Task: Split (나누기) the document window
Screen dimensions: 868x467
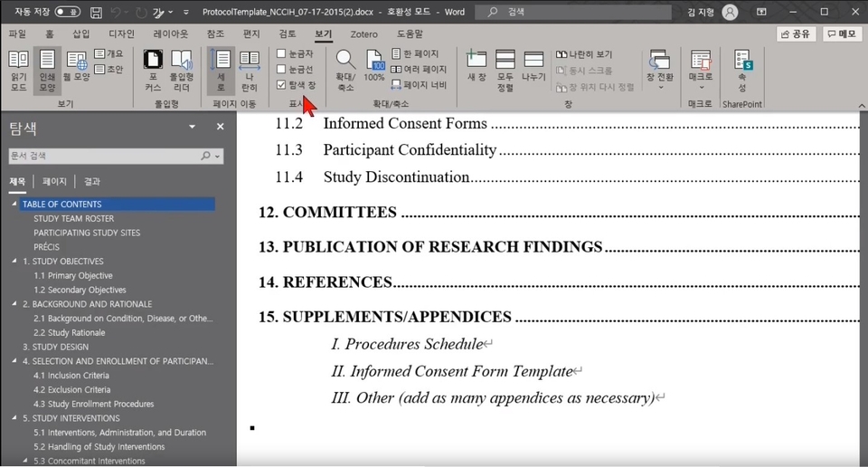Action: (533, 66)
